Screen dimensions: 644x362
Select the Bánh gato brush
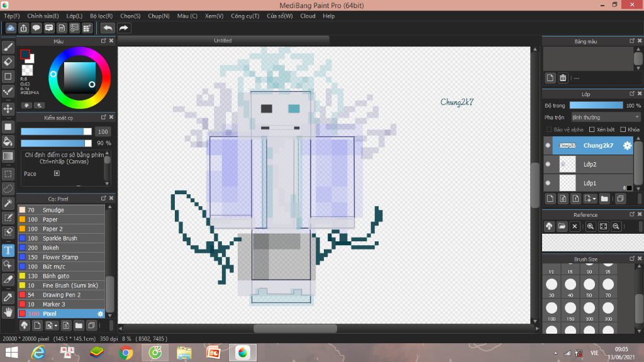[62, 276]
